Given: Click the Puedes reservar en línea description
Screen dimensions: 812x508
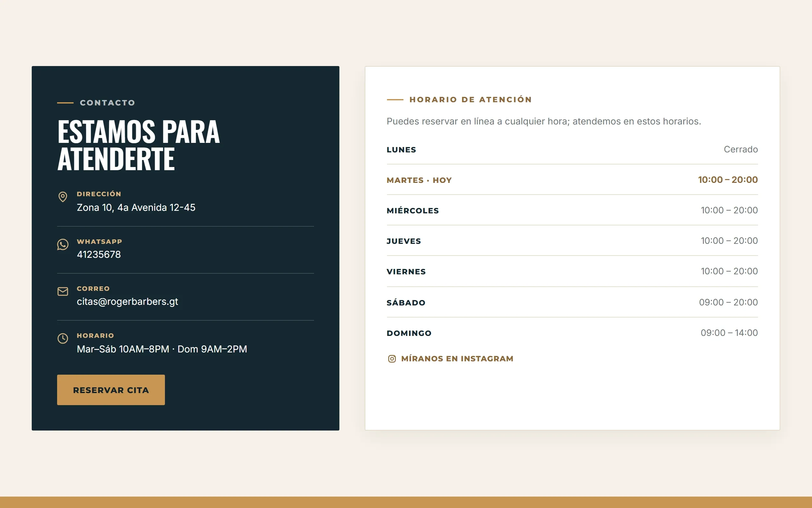Looking at the screenshot, I should point(544,121).
